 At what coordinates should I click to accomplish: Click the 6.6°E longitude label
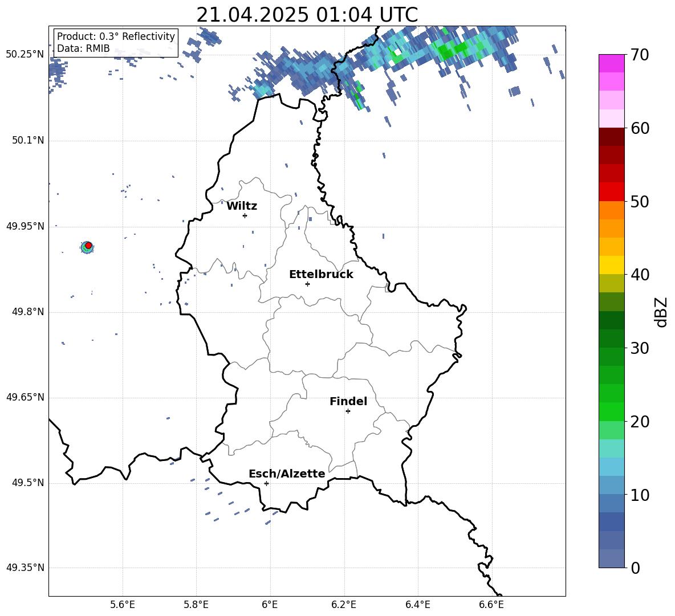pyautogui.click(x=491, y=605)
